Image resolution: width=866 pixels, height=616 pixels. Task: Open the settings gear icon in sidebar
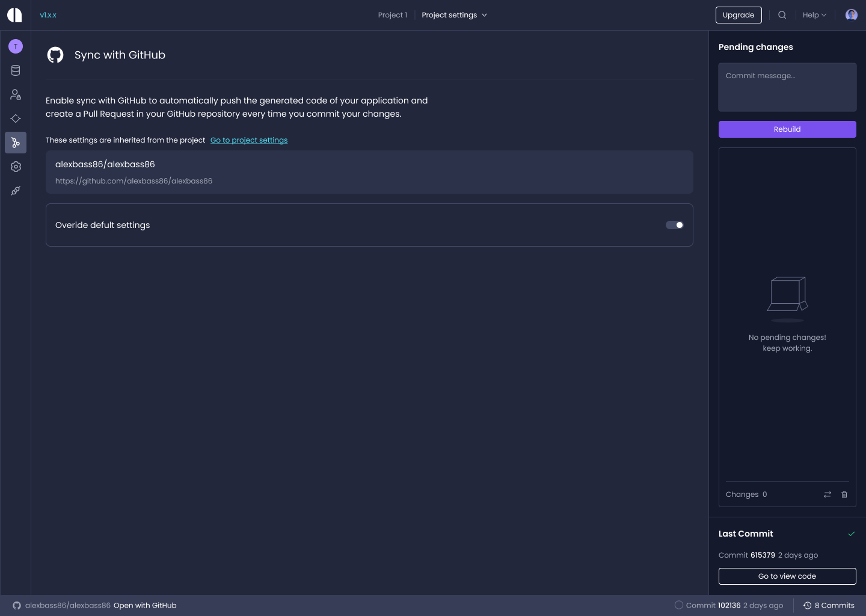[16, 167]
